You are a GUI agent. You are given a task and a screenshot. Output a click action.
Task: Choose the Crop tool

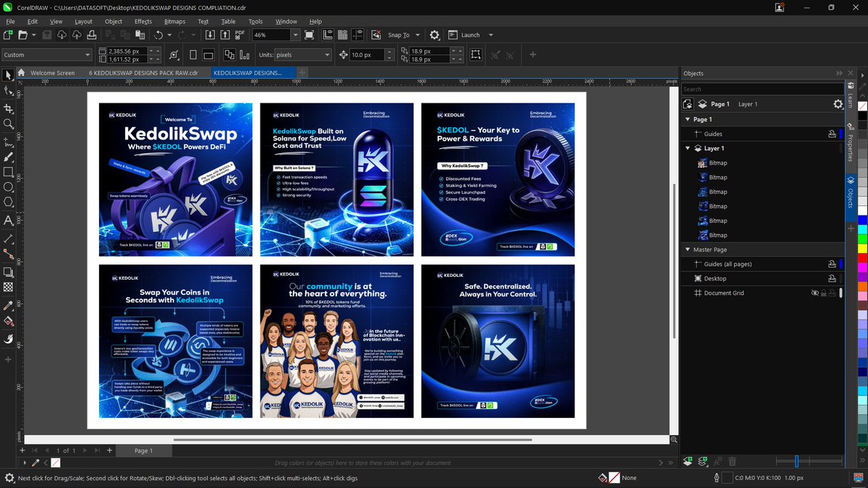point(8,108)
